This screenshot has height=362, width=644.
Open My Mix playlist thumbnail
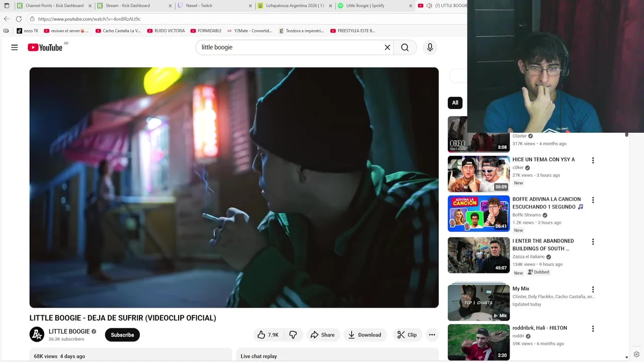point(478,303)
